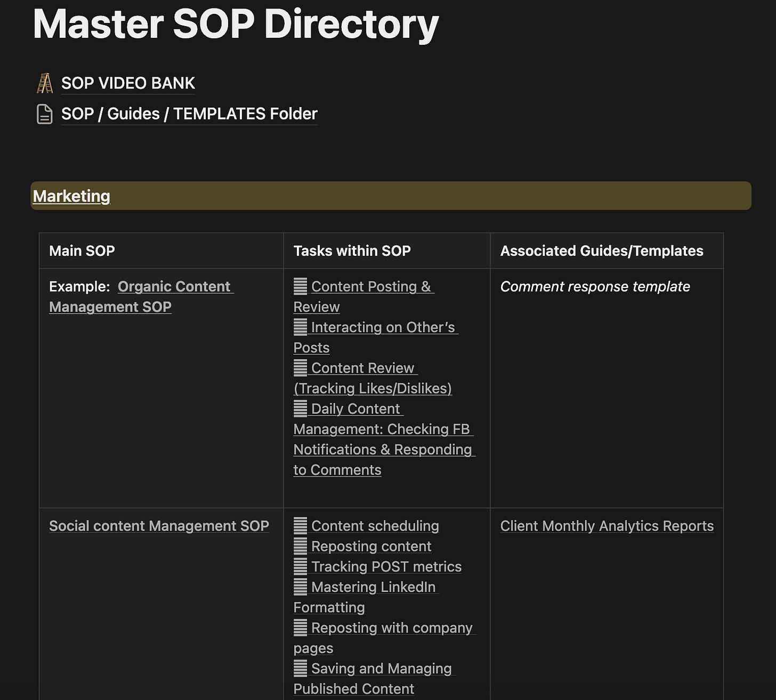
Task: Click the ladder icon beside SOP VIDEO BANK
Action: 45,83
